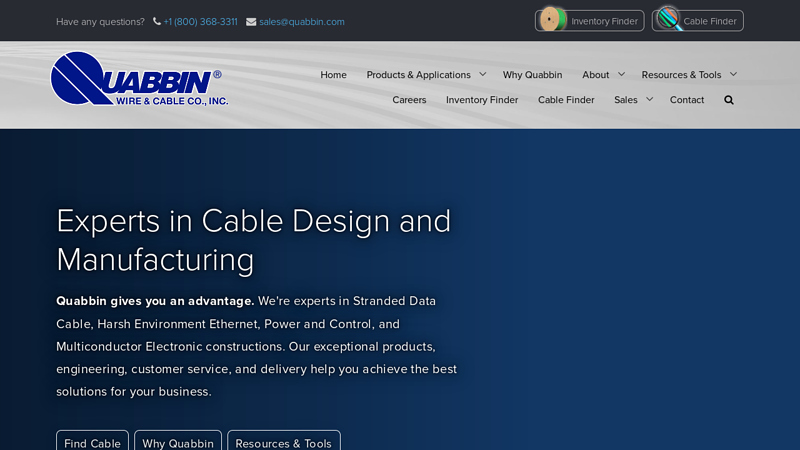Open site search with the magnifying glass icon
Screen dimensions: 800x450
729,100
